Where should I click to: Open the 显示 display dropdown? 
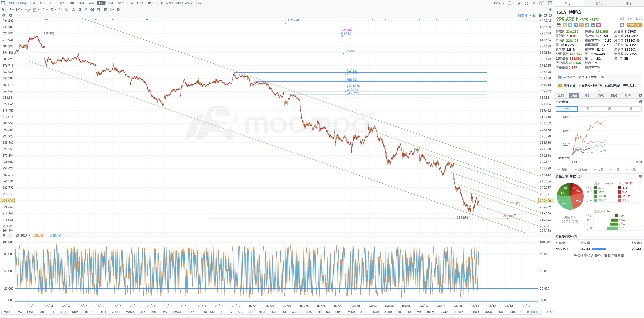click(x=499, y=3)
